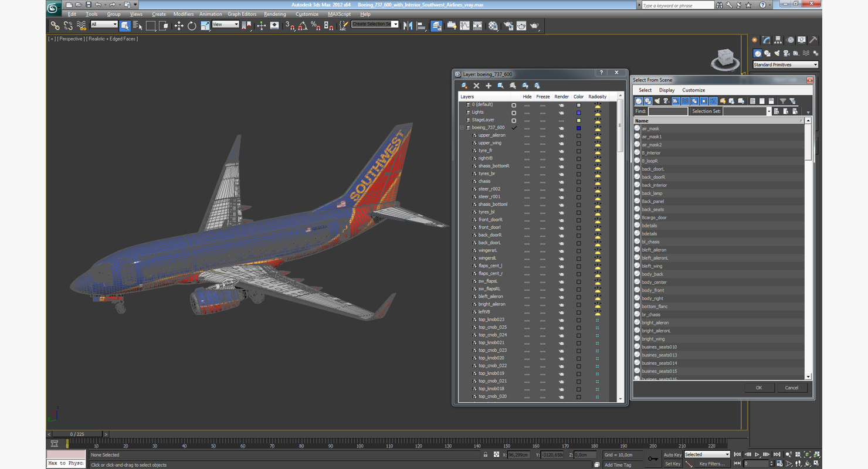The width and height of the screenshot is (868, 469).
Task: Open the Key Filters dialog button
Action: (711, 464)
